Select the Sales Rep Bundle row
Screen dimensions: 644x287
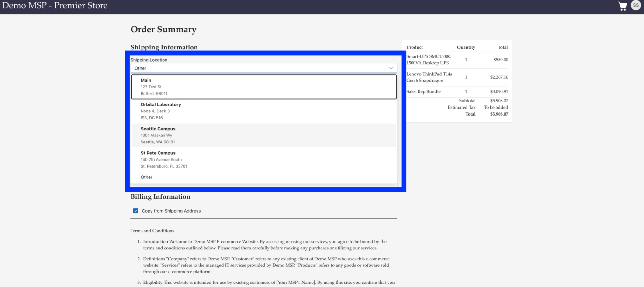[x=423, y=91]
